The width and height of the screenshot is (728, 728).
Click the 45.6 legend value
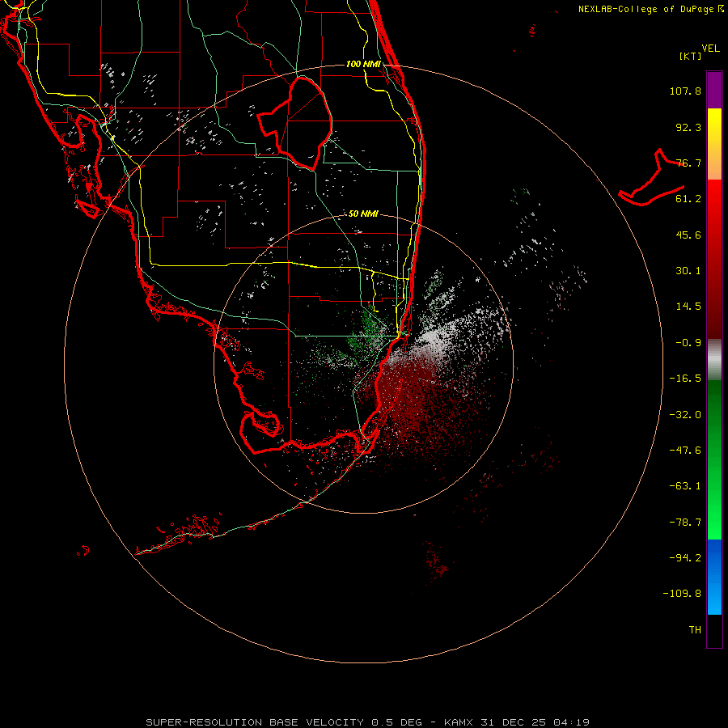[688, 235]
